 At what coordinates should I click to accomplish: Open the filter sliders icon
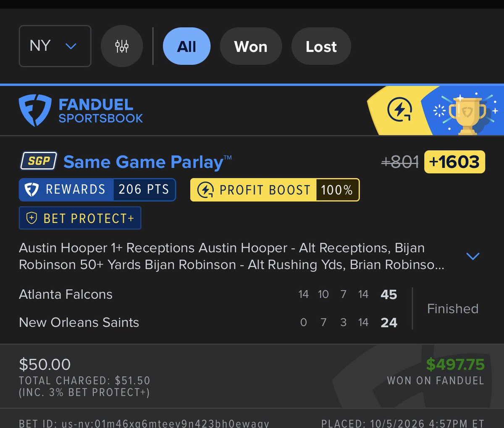(122, 46)
